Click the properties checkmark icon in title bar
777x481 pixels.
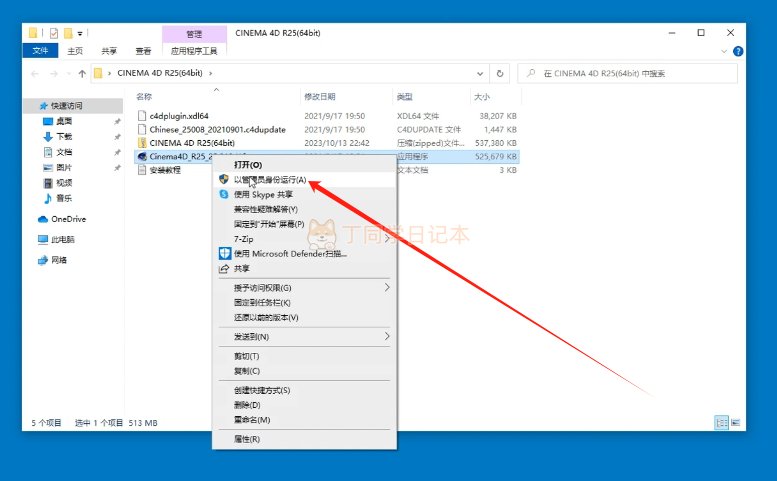(54, 33)
